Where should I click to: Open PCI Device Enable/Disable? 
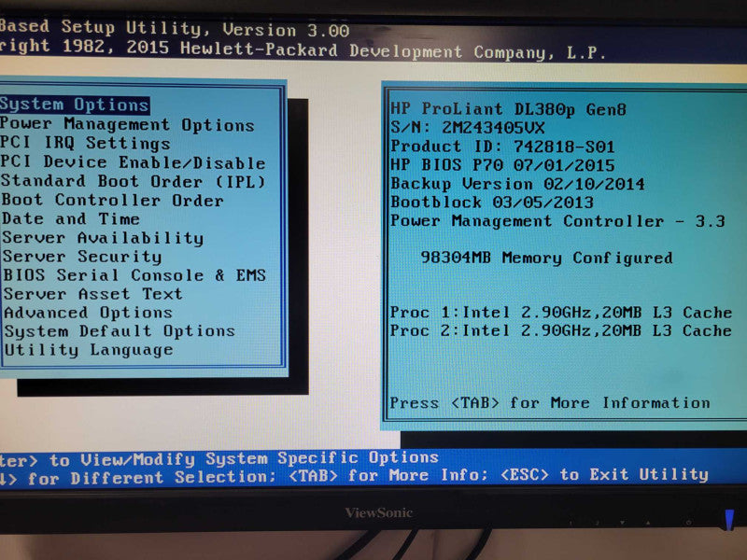[x=133, y=162]
